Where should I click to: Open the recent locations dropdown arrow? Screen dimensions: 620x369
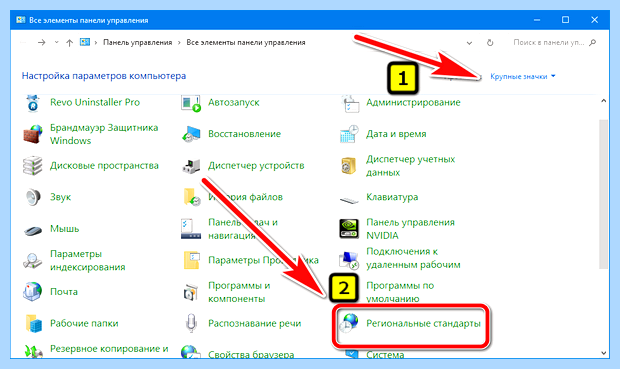point(57,42)
